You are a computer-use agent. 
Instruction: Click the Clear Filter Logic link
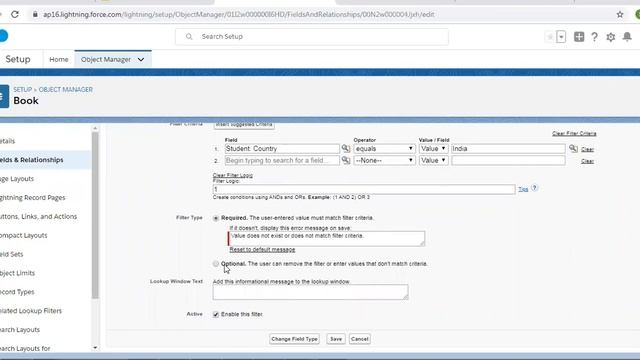tap(233, 175)
